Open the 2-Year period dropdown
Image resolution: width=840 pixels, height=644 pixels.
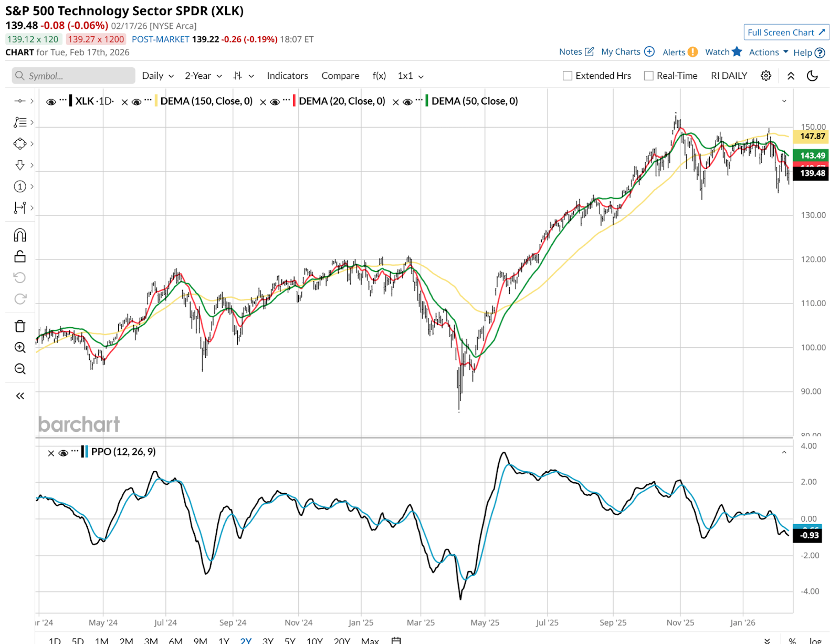coord(203,76)
